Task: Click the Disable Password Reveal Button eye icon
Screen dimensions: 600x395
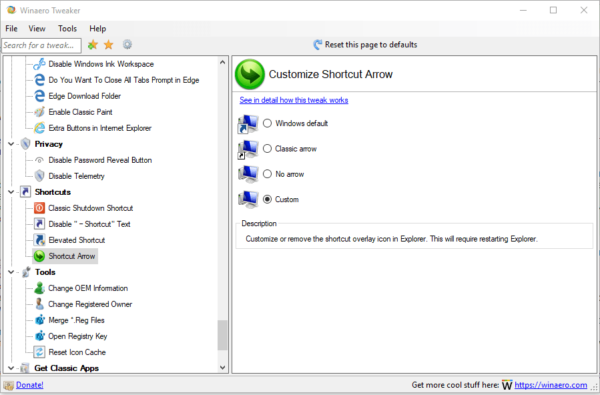Action: [39, 160]
